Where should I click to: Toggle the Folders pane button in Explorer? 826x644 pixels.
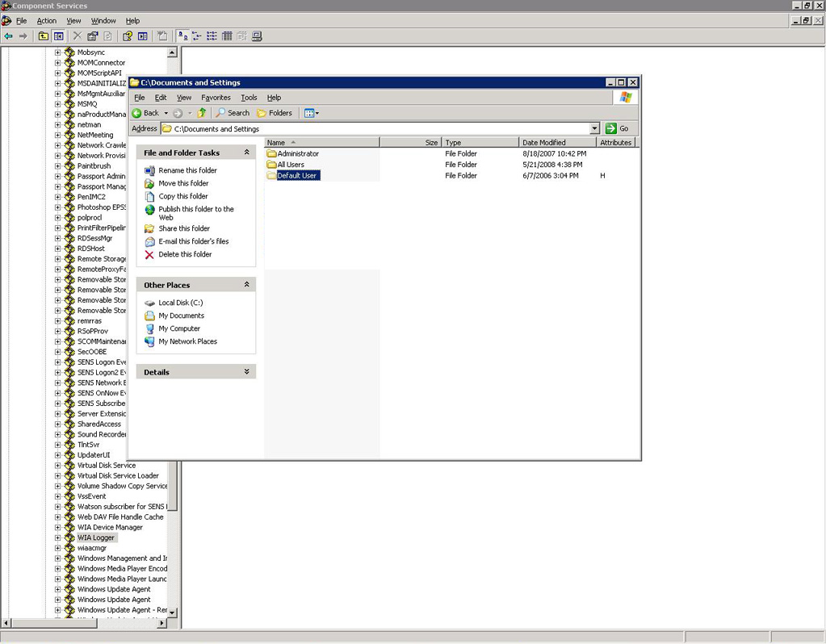tap(274, 113)
